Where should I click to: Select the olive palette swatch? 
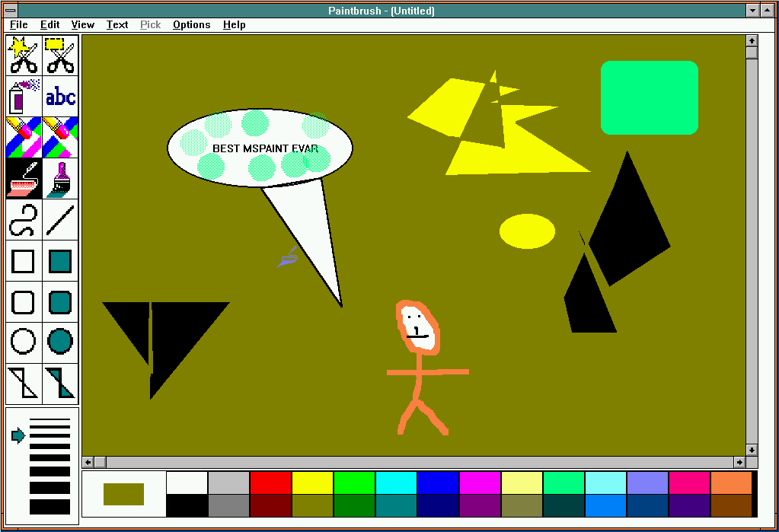(x=312, y=505)
